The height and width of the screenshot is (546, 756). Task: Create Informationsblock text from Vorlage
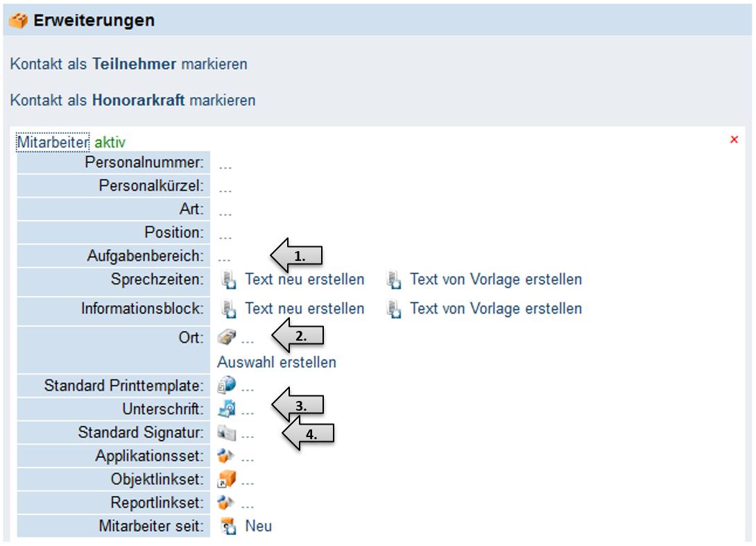[x=495, y=308]
